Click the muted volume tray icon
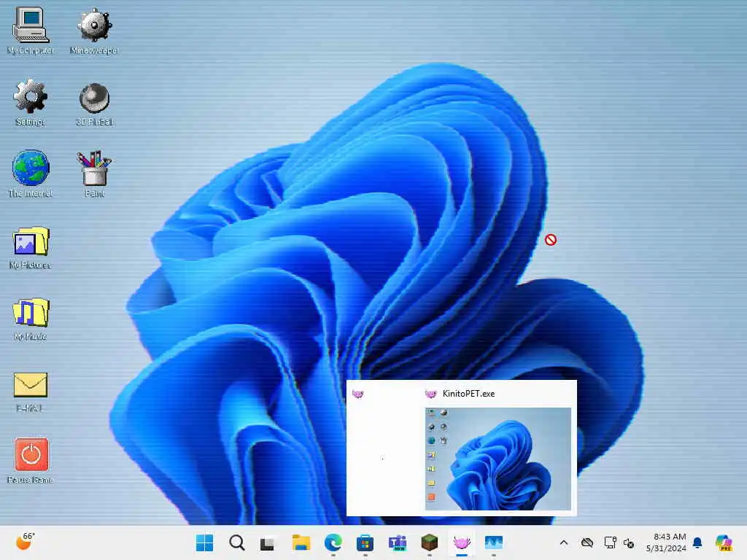747x560 pixels. (629, 542)
